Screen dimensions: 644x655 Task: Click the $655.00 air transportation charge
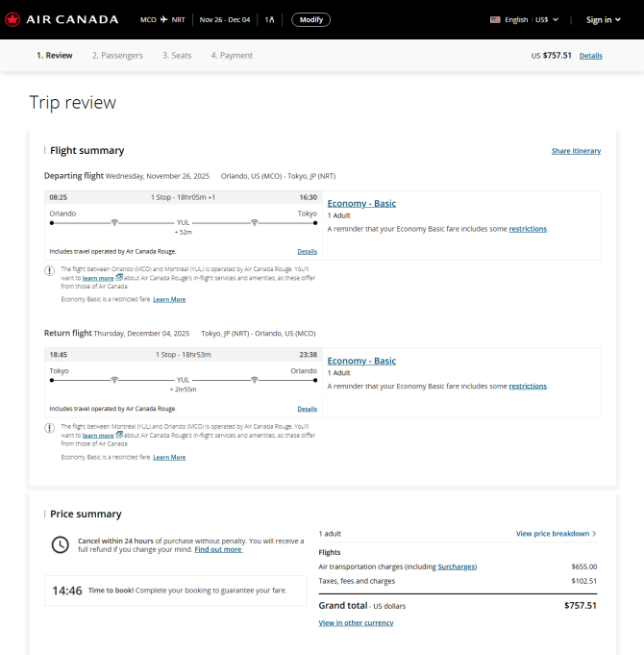point(583,567)
